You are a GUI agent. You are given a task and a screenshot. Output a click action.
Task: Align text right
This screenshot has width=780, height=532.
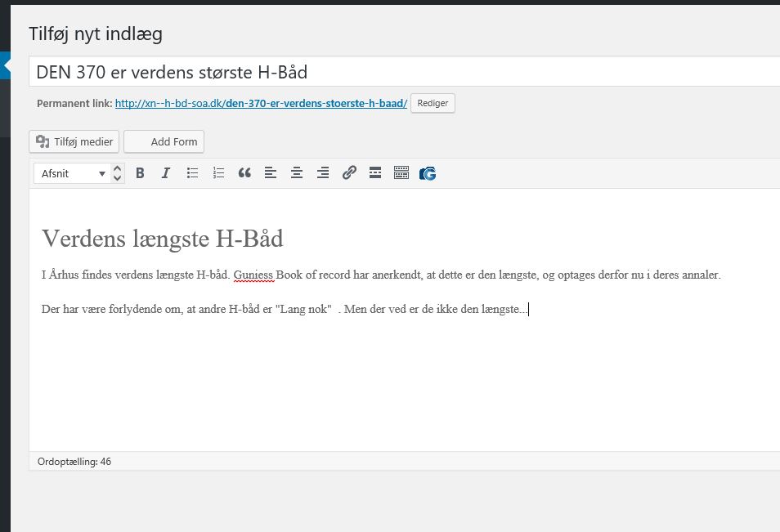tap(323, 173)
